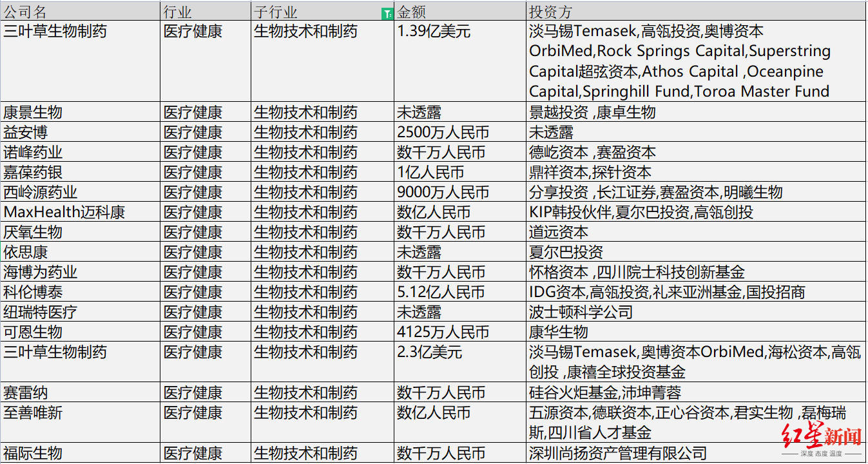Click the 景越投资, 康卓生物 investor cell
The height and width of the screenshot is (464, 868).
tap(696, 112)
